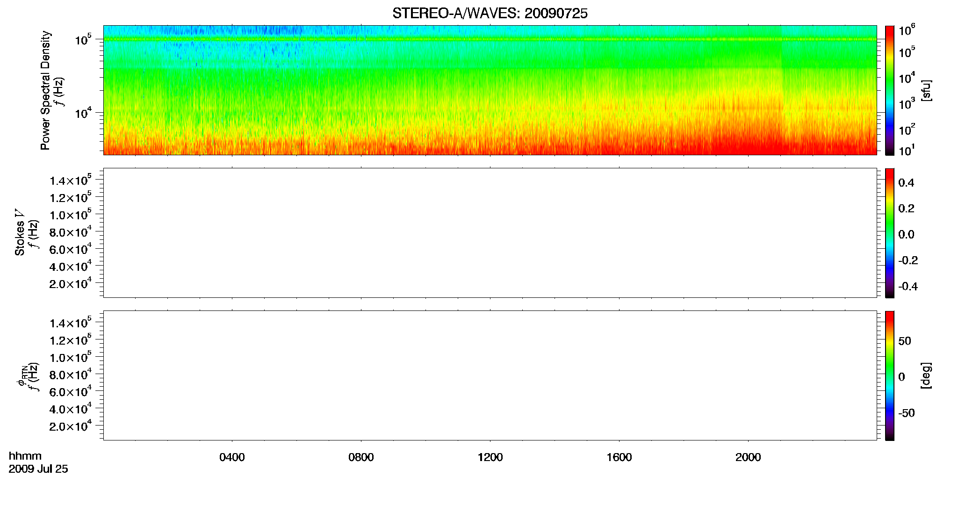The height and width of the screenshot is (505, 980).
Task: Click the [deg] unit label
Action: pos(926,375)
